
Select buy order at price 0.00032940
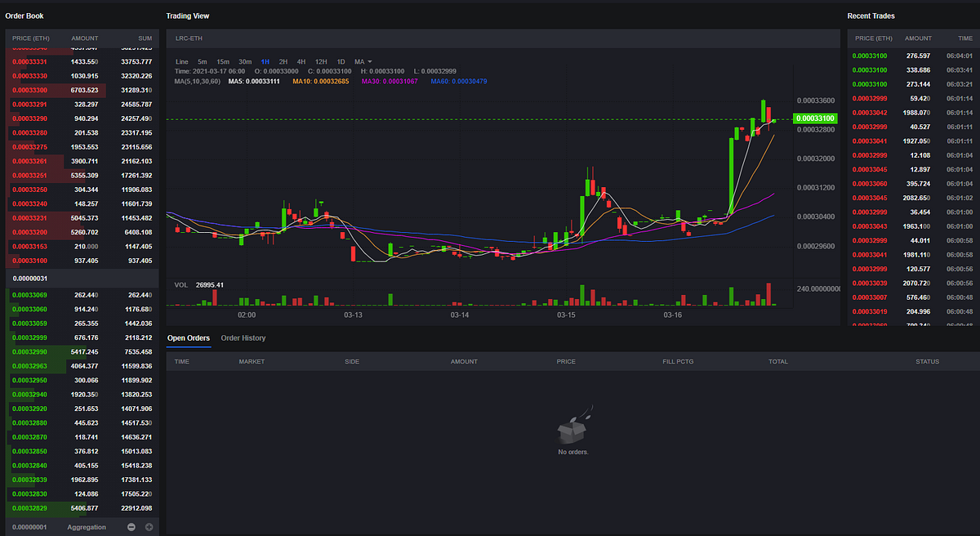82,394
